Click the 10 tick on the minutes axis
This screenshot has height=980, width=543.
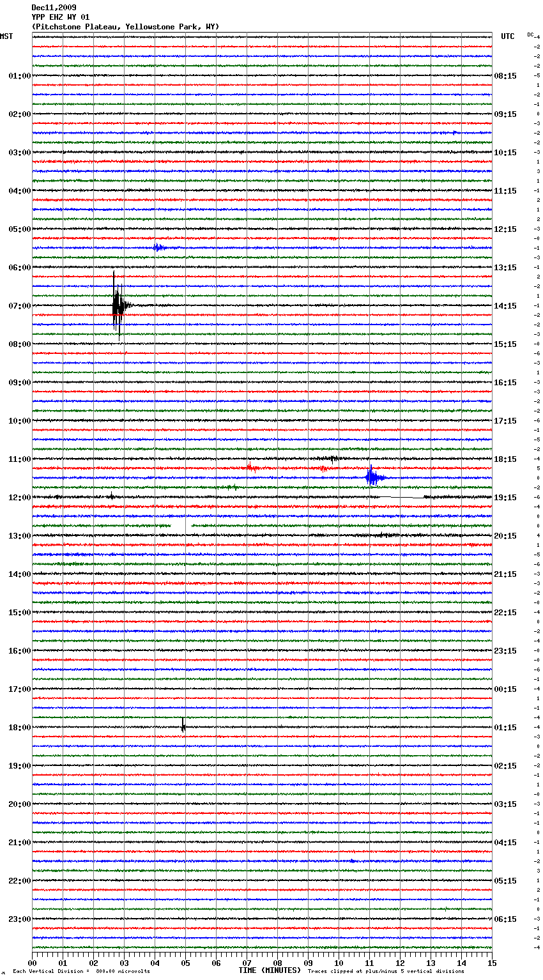(x=339, y=963)
